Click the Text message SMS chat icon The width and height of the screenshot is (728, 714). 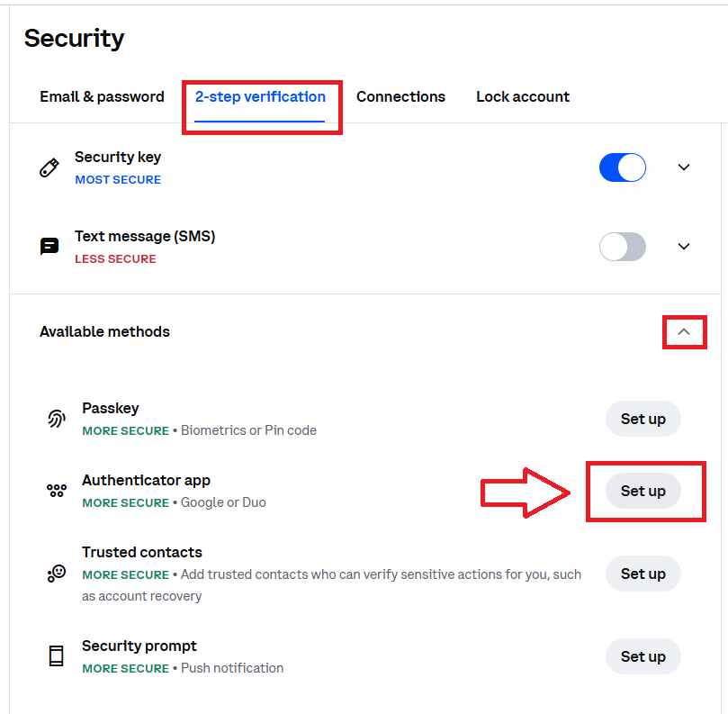(x=49, y=247)
